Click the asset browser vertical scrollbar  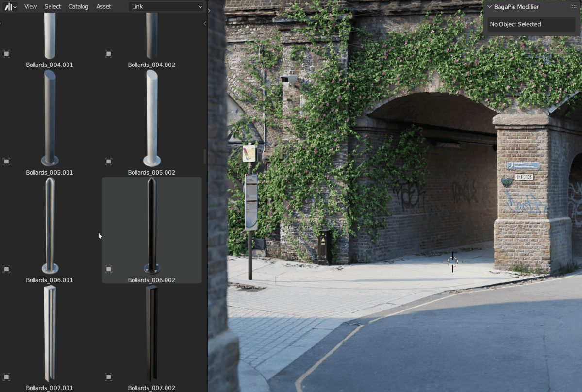204,156
